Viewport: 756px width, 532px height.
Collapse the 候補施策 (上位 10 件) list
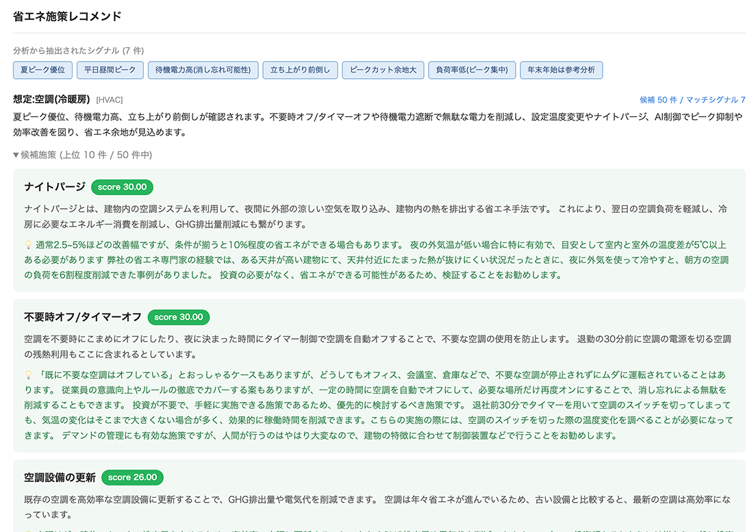point(82,155)
